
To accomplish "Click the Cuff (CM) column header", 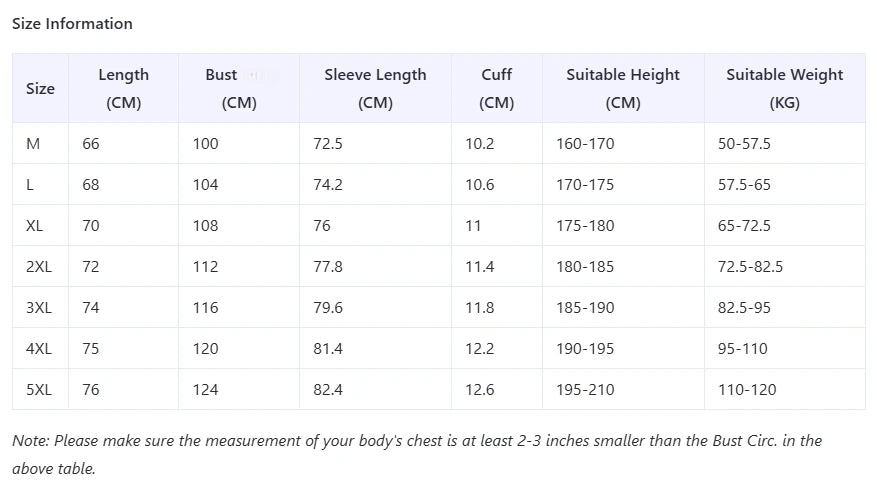I will click(x=497, y=88).
